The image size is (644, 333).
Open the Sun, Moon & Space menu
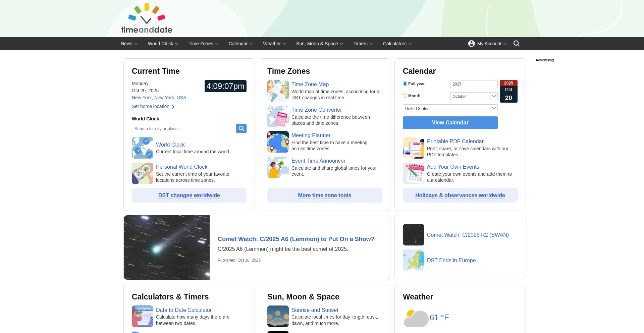(319, 44)
